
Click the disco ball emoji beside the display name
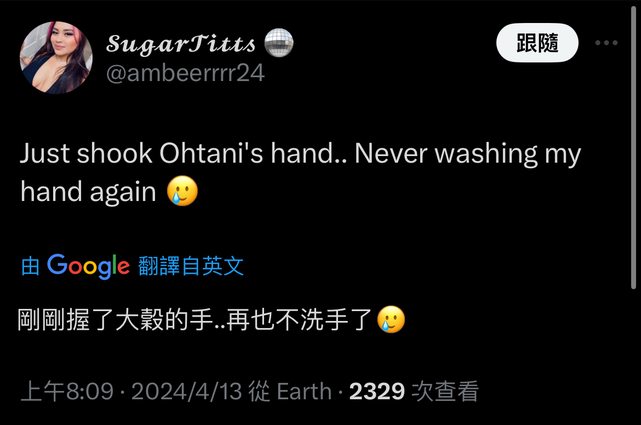[x=279, y=42]
